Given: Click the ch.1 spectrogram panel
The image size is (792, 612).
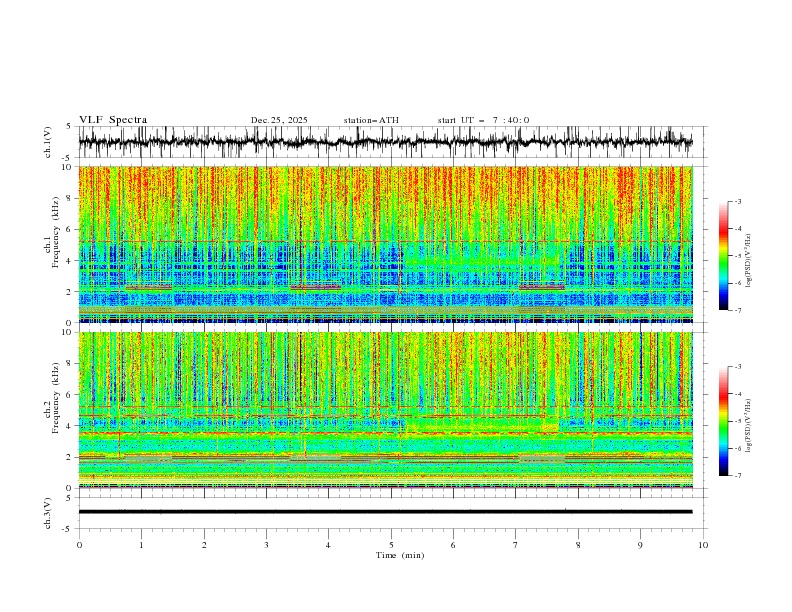Looking at the screenshot, I should coord(385,244).
